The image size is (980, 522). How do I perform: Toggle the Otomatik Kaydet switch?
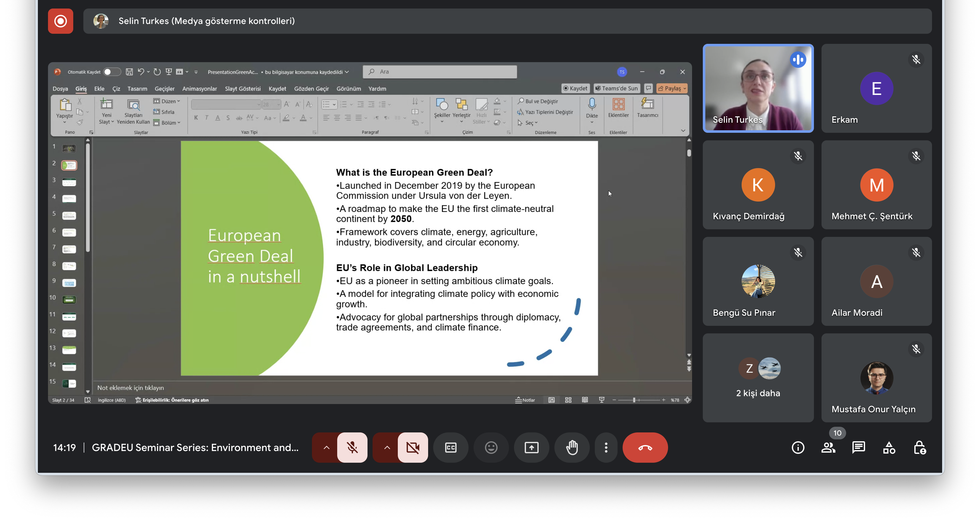click(112, 72)
